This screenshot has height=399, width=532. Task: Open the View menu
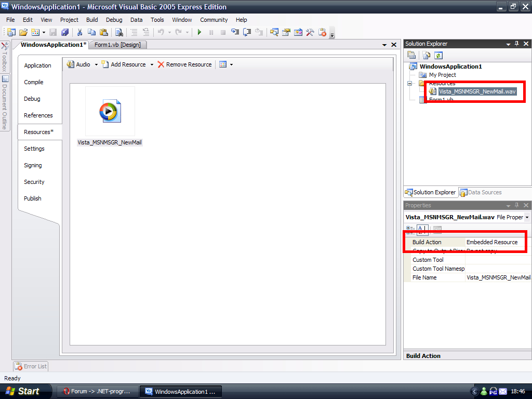tap(46, 20)
